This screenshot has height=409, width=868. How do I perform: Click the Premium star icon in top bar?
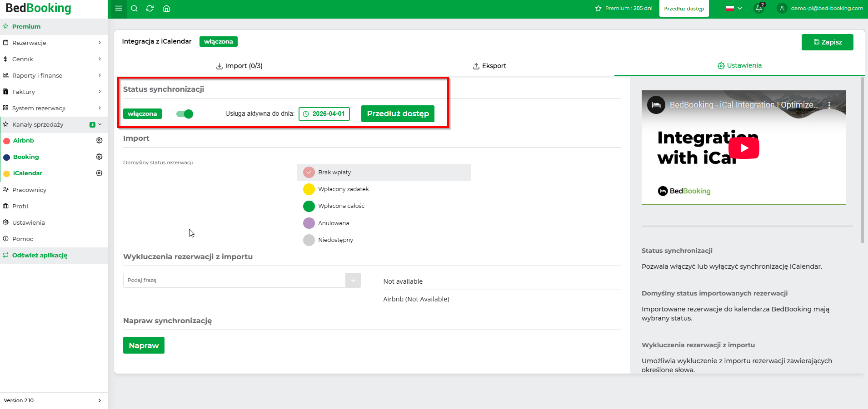[598, 8]
